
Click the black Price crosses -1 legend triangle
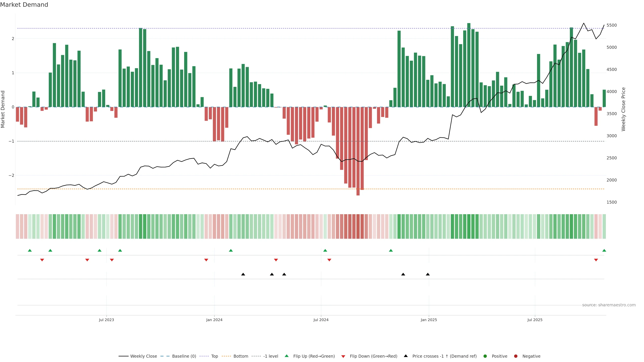(406, 356)
